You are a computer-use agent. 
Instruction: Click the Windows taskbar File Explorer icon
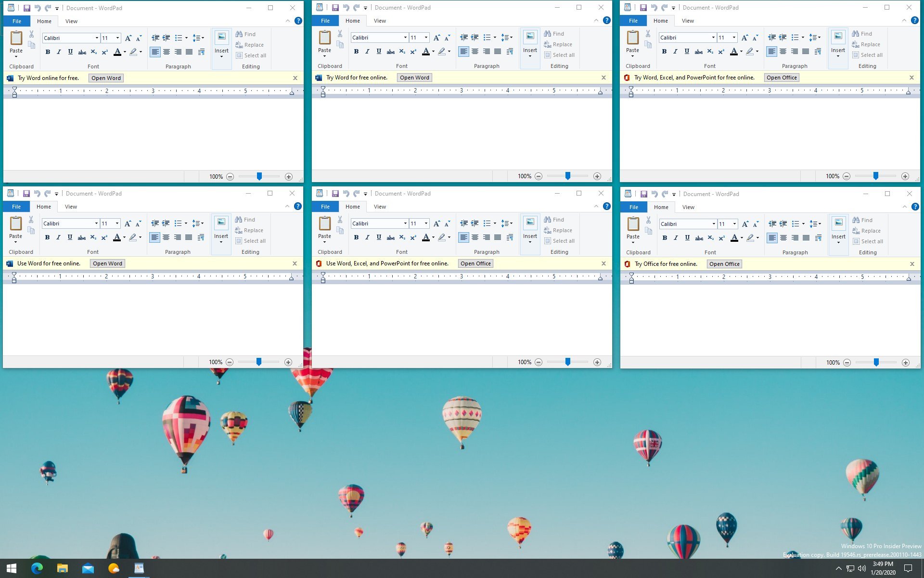pos(62,567)
